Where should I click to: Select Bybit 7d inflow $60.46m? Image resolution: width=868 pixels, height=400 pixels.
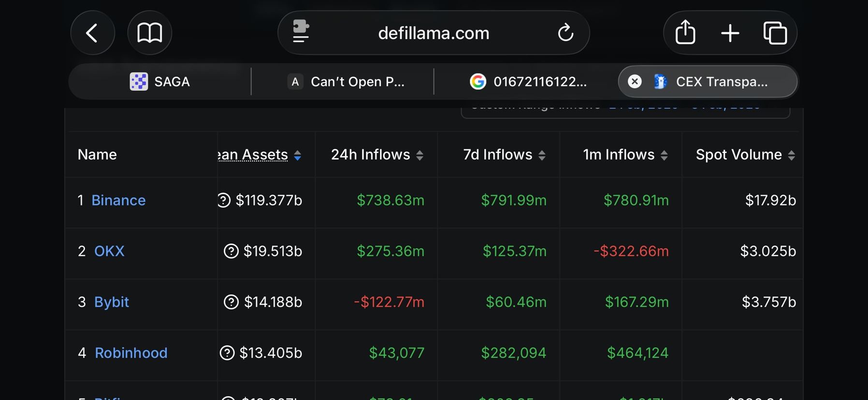click(516, 302)
